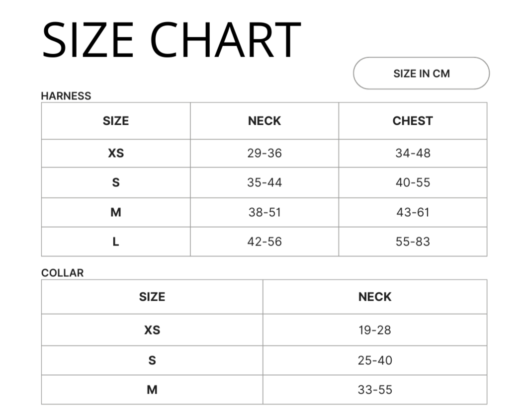Viewport: 525px width, 420px height.
Task: Select harness CHEST column header
Action: tap(413, 121)
